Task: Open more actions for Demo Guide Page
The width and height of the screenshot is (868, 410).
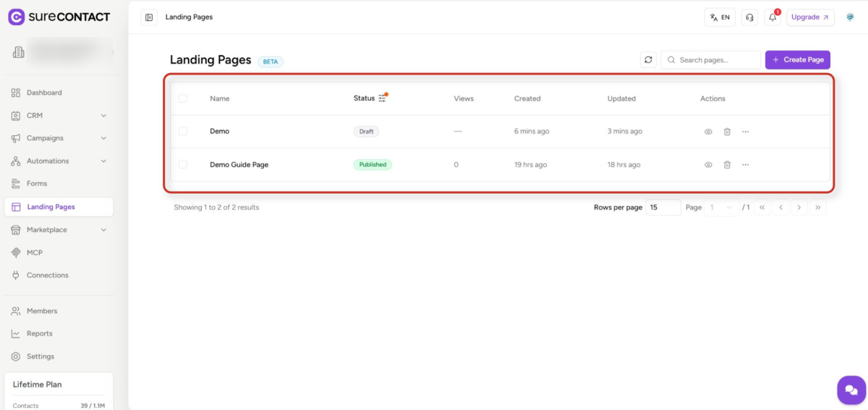Action: click(745, 165)
